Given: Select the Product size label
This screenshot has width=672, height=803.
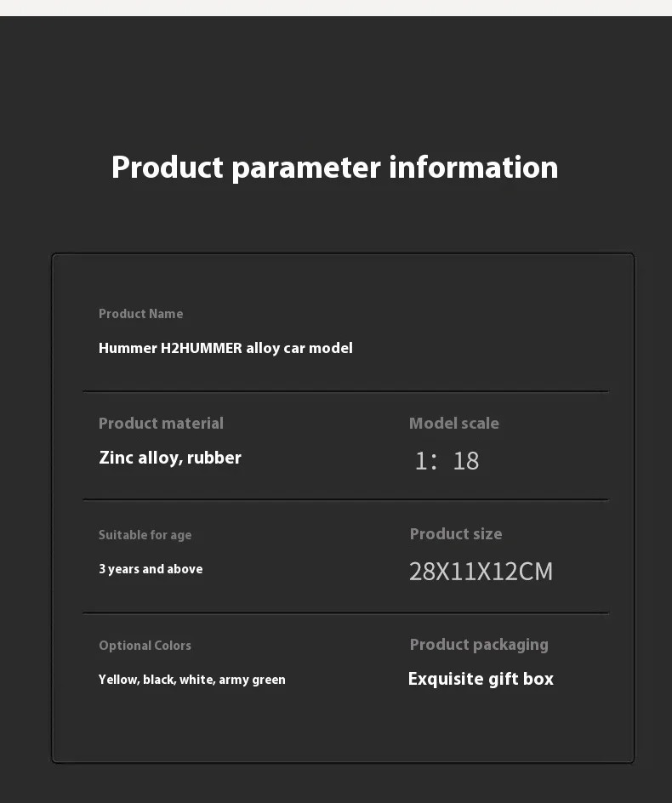Looking at the screenshot, I should [x=456, y=533].
